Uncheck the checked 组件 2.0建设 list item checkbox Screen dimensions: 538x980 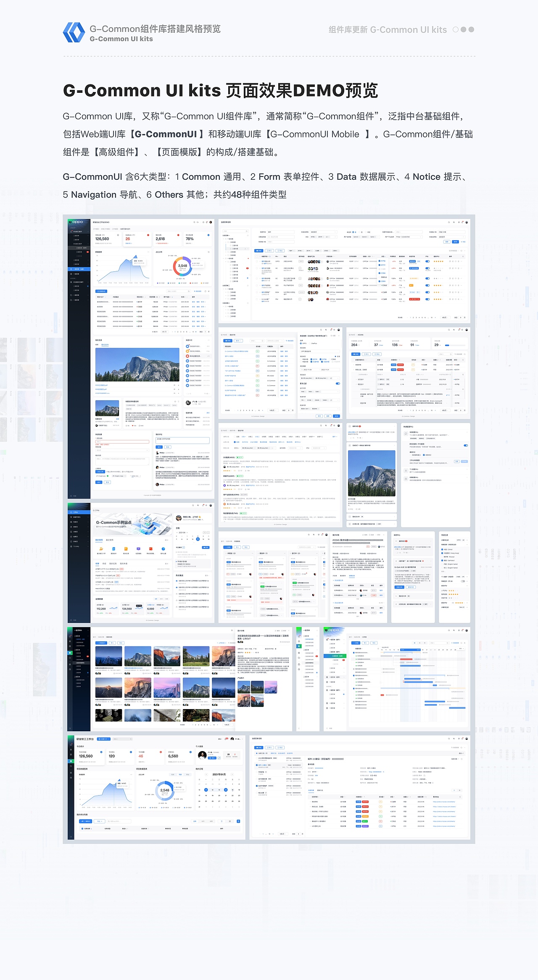pyautogui.click(x=257, y=765)
